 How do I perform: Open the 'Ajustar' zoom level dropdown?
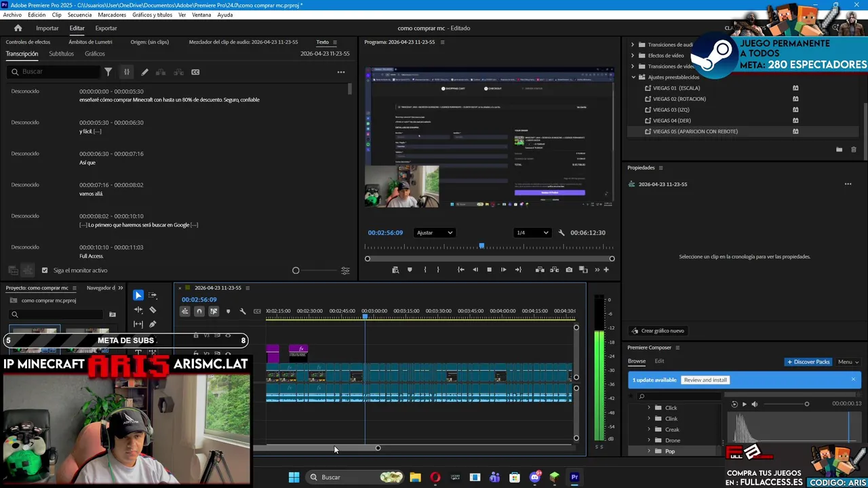point(435,232)
